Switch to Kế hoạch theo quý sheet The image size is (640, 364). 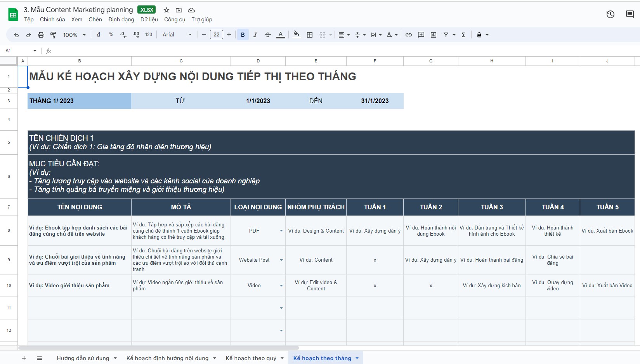tap(251, 358)
